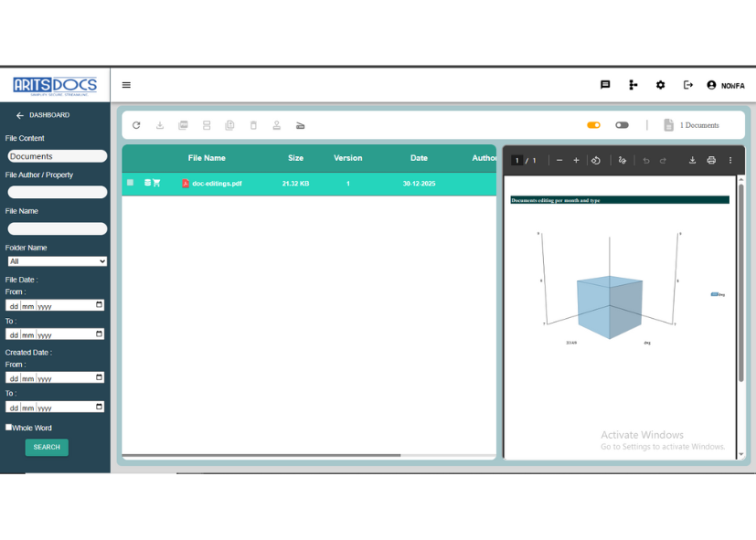Toggle the orange switch off

pos(593,125)
